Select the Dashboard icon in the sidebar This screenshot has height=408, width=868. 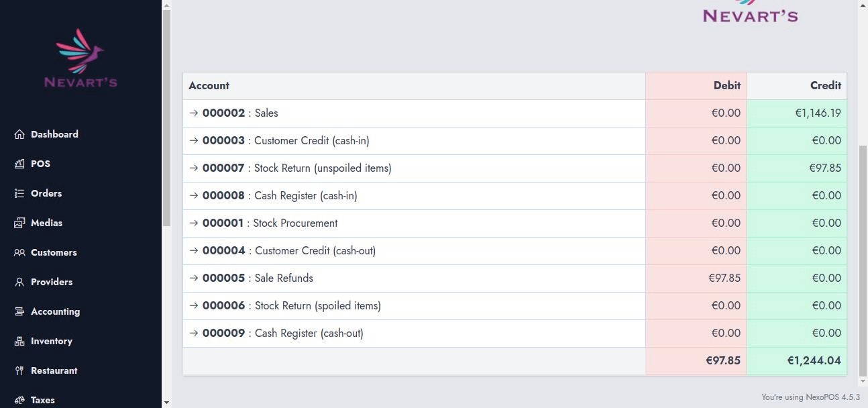pos(19,134)
